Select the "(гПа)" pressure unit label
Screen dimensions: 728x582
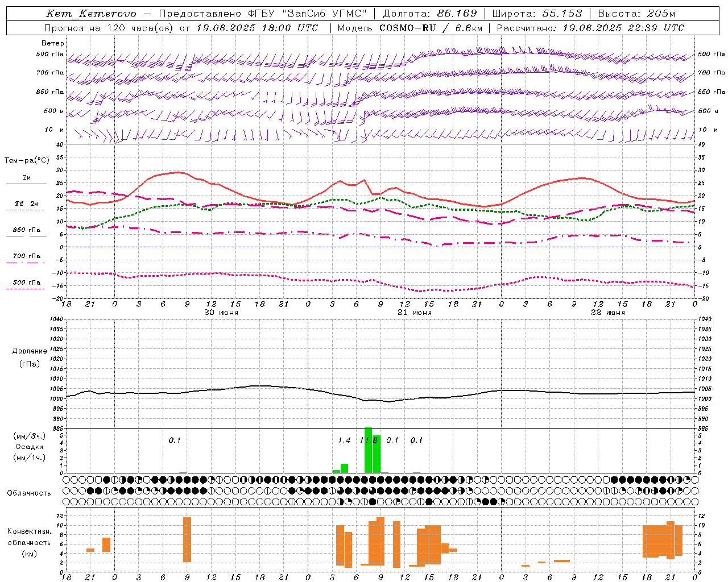pos(29,364)
